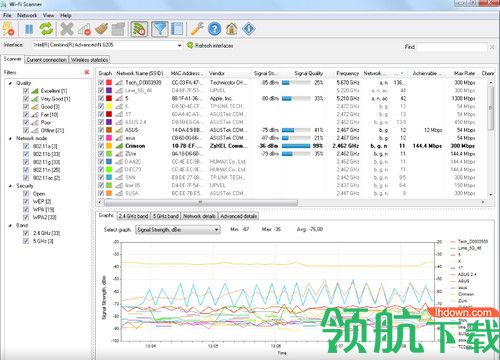Viewport: 500px width, 360px height.
Task: Uncheck the Fair quality filter checkbox
Action: pyautogui.click(x=26, y=115)
